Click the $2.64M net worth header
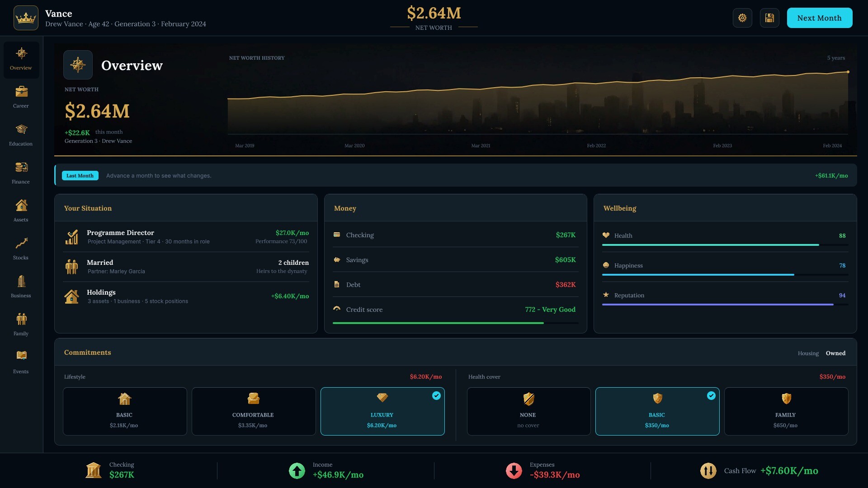 (x=434, y=14)
